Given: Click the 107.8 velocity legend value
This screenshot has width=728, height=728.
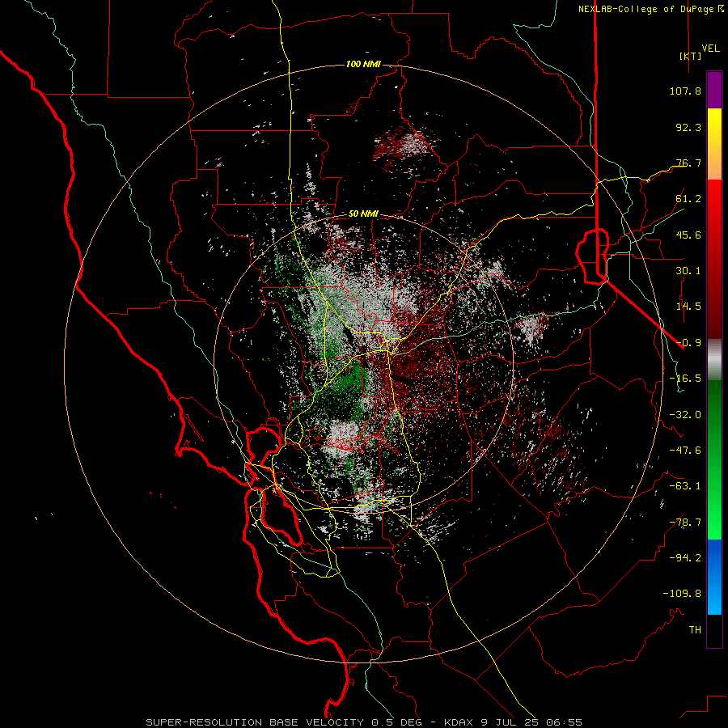Looking at the screenshot, I should point(685,91).
